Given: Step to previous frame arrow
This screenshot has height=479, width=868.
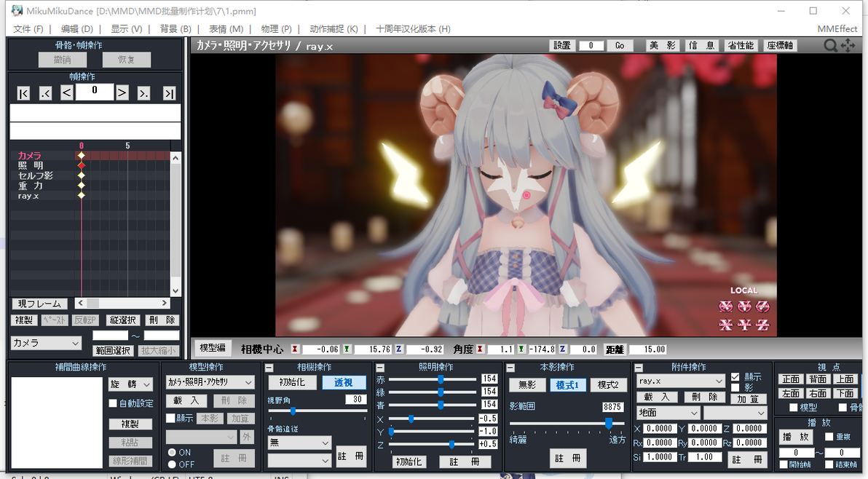Looking at the screenshot, I should pos(66,92).
